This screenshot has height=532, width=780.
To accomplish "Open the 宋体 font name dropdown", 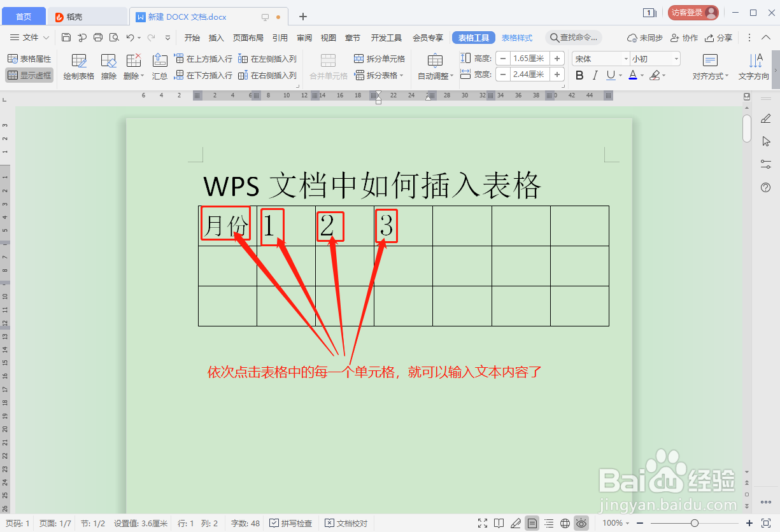I will click(625, 59).
